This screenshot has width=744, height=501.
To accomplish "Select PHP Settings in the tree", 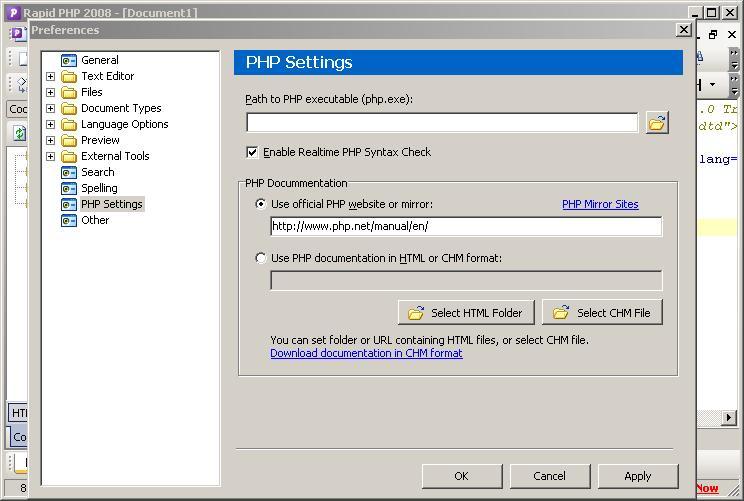I will [x=112, y=204].
